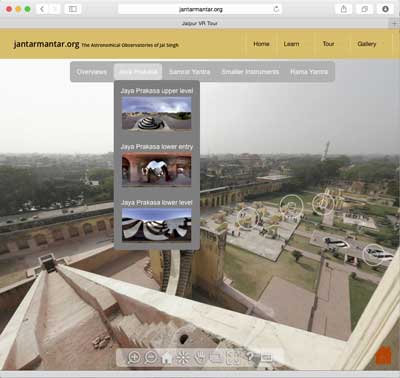400x378 pixels.
Task: Go forward with the browser forward arrow
Action: pyautogui.click(x=55, y=9)
